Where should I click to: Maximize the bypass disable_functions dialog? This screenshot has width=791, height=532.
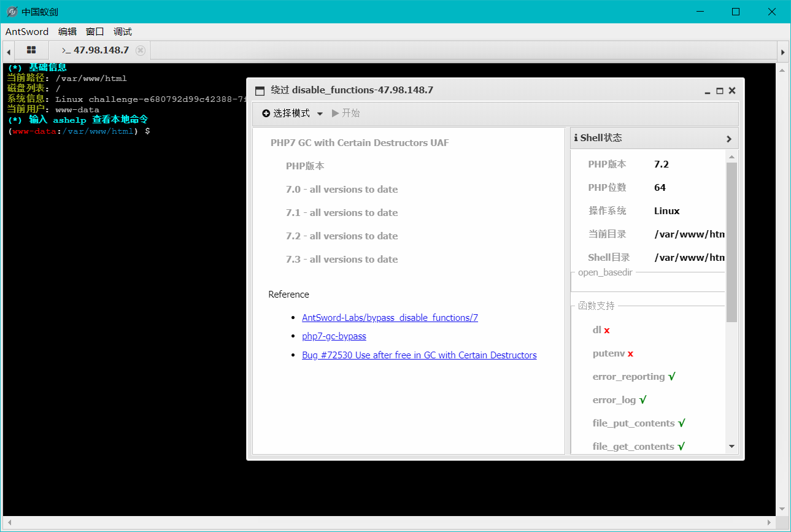click(720, 91)
